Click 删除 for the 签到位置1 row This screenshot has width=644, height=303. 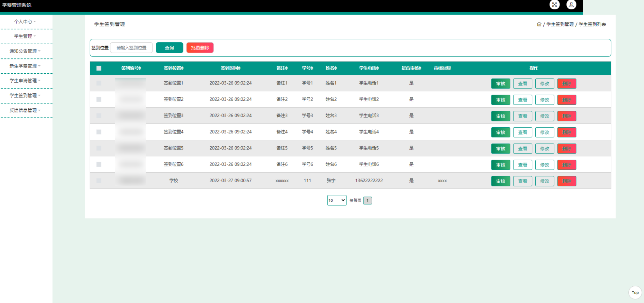coord(567,83)
